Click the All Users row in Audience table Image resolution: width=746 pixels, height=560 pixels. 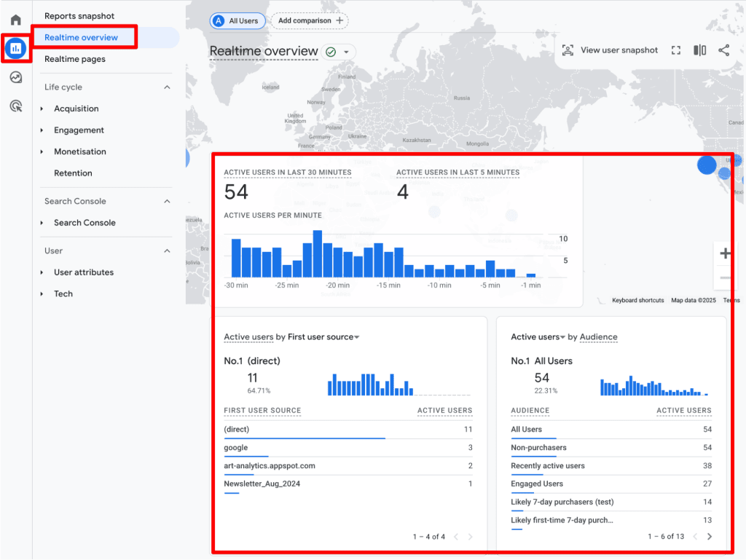(611, 429)
